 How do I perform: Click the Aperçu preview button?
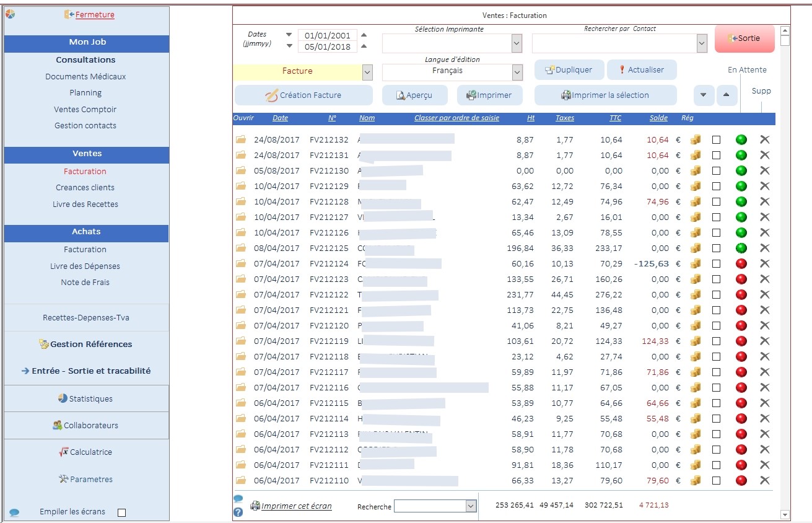coord(414,95)
